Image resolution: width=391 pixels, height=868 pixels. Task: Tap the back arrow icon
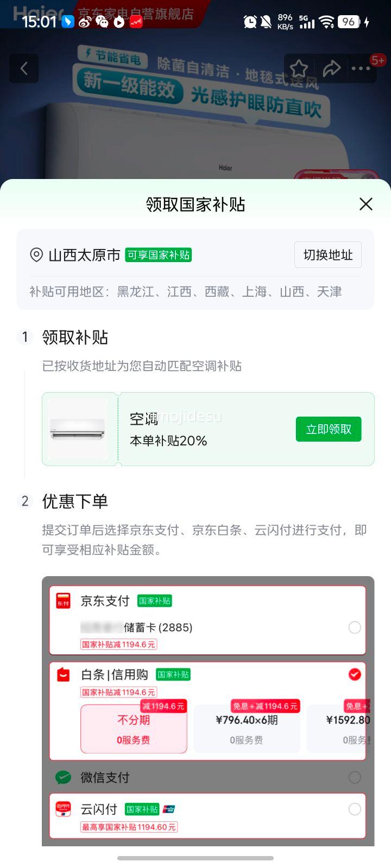click(24, 68)
